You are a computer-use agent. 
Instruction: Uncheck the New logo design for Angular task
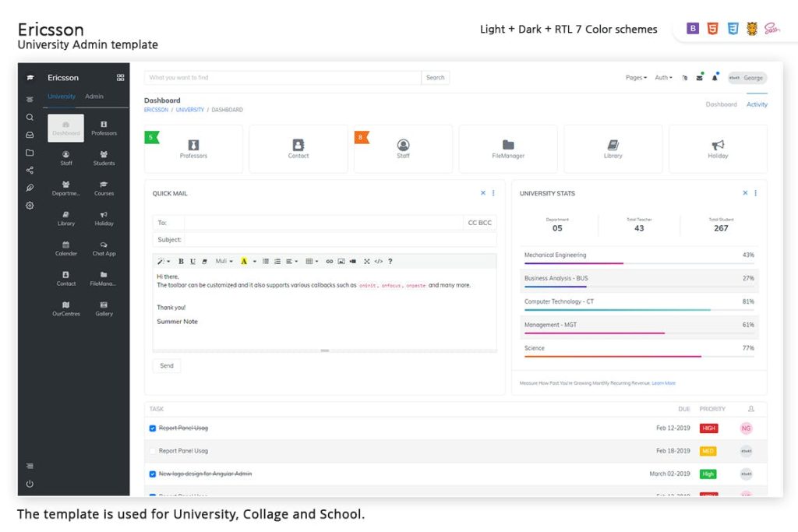[153, 474]
